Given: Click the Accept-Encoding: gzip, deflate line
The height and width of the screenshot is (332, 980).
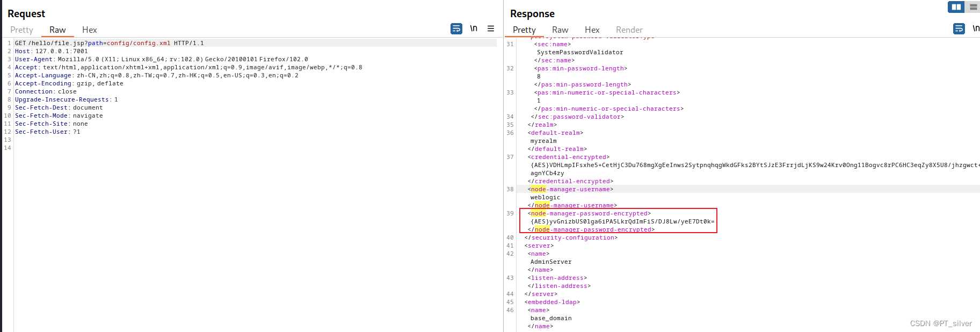Looking at the screenshot, I should [x=69, y=83].
